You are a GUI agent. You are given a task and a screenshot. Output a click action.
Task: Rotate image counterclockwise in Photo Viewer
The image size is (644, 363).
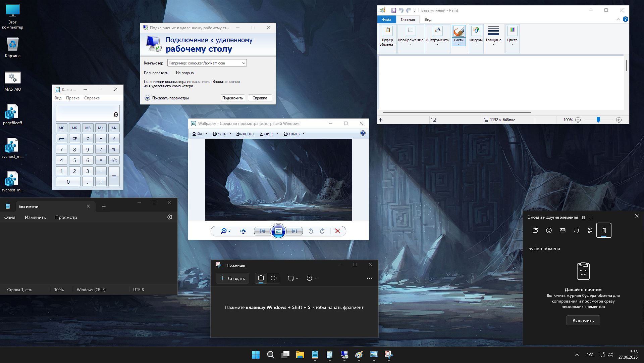tap(311, 231)
